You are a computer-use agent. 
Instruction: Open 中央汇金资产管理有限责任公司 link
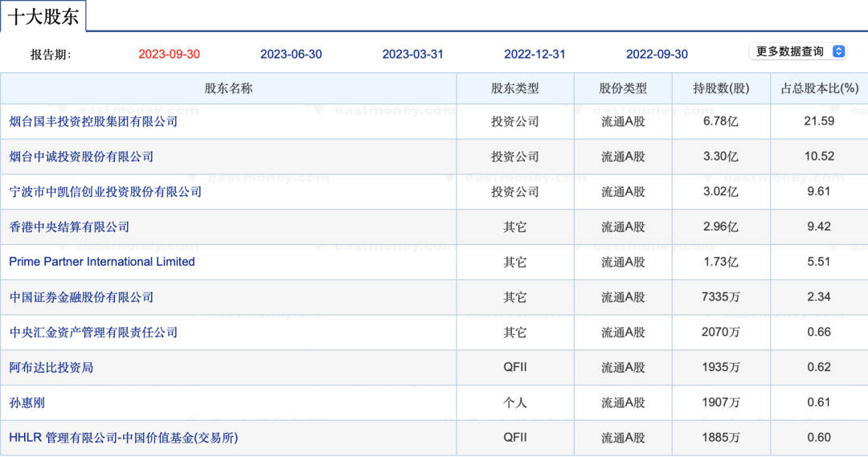click(93, 332)
